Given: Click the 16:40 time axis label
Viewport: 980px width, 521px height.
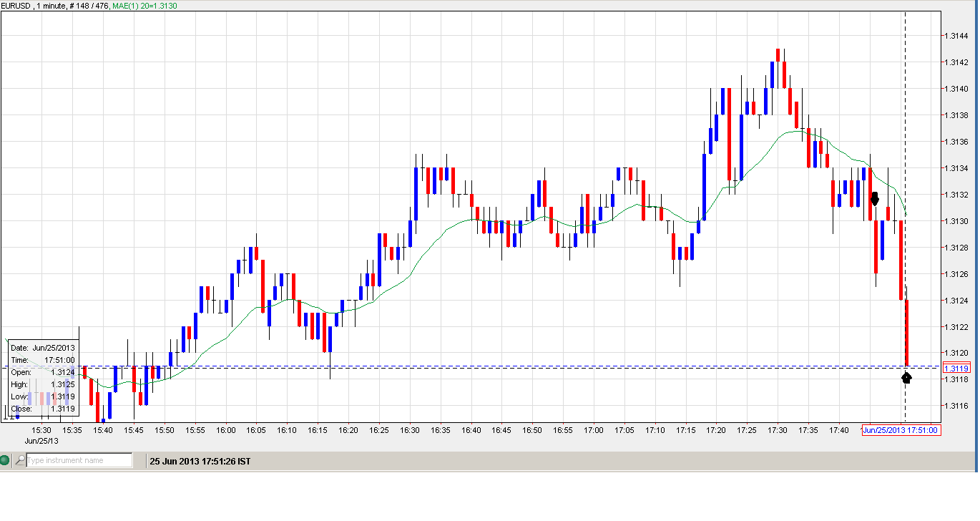Looking at the screenshot, I should click(x=471, y=430).
